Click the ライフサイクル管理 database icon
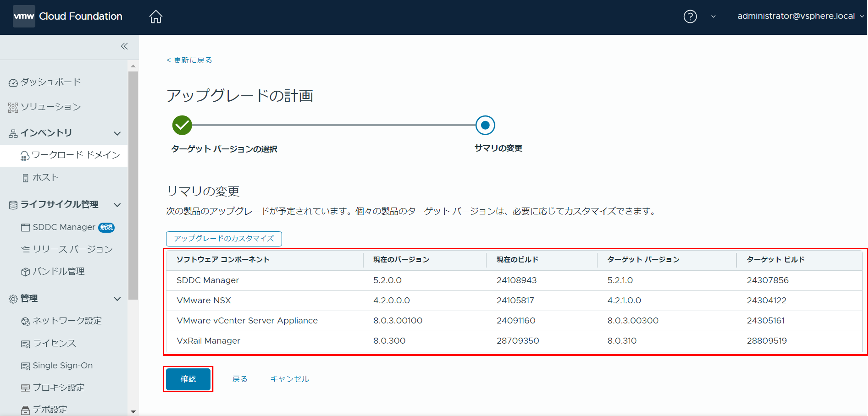 pyautogui.click(x=13, y=205)
